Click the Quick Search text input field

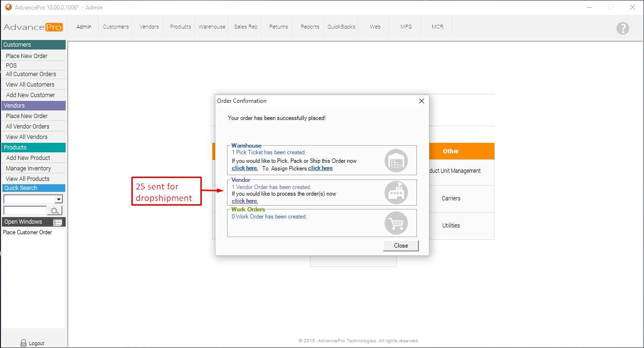click(25, 210)
